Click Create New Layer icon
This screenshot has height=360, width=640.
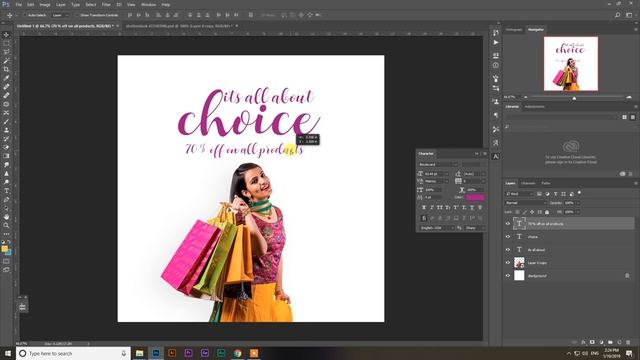click(620, 342)
